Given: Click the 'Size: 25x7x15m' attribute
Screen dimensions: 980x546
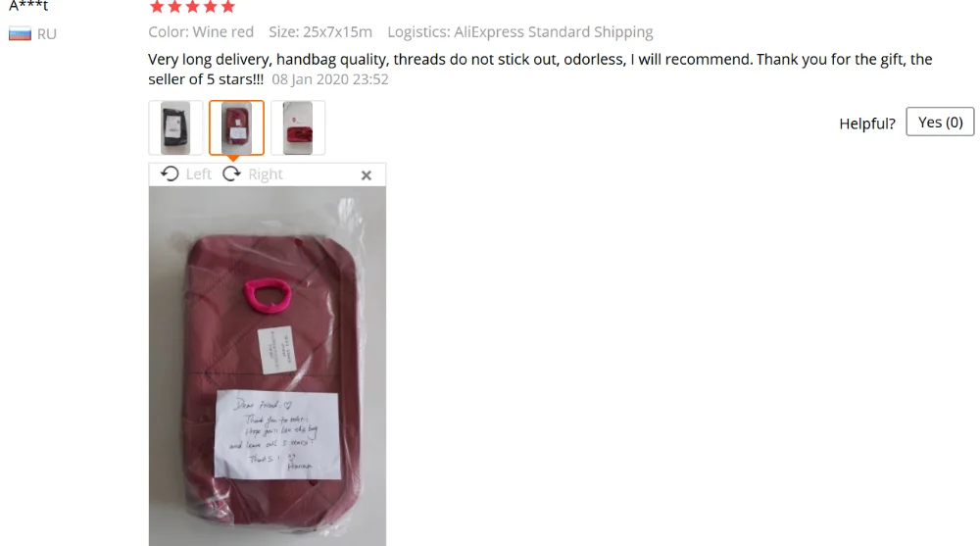Looking at the screenshot, I should click(x=320, y=32).
